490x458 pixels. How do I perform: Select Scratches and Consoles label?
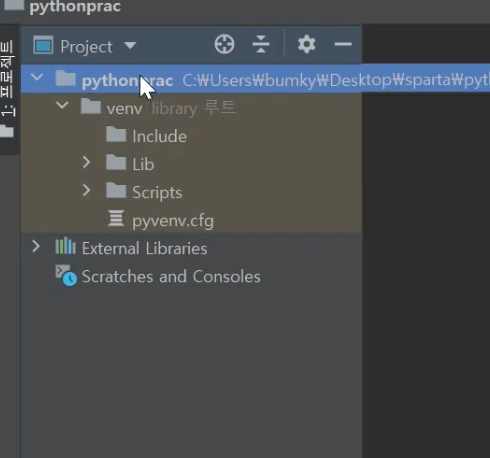pyautogui.click(x=171, y=277)
